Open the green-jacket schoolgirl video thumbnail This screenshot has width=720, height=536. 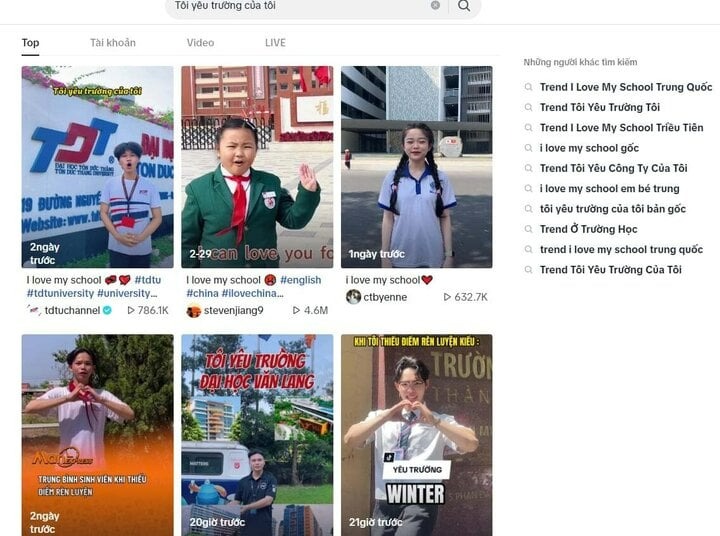(x=257, y=167)
